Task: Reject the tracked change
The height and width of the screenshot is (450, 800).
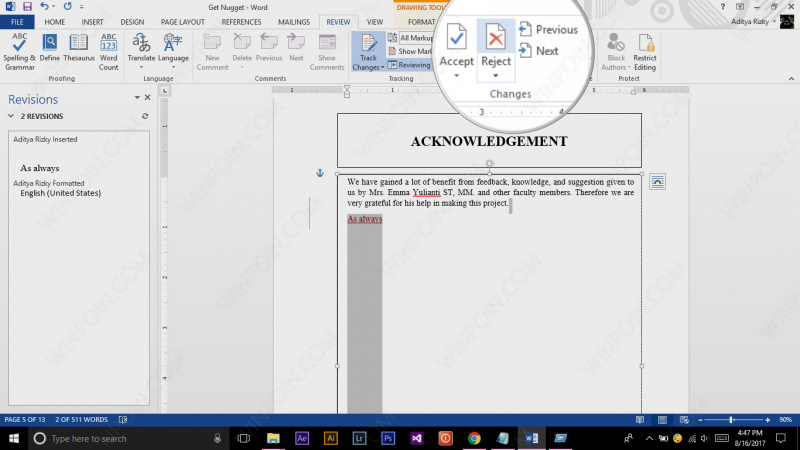Action: [x=496, y=45]
